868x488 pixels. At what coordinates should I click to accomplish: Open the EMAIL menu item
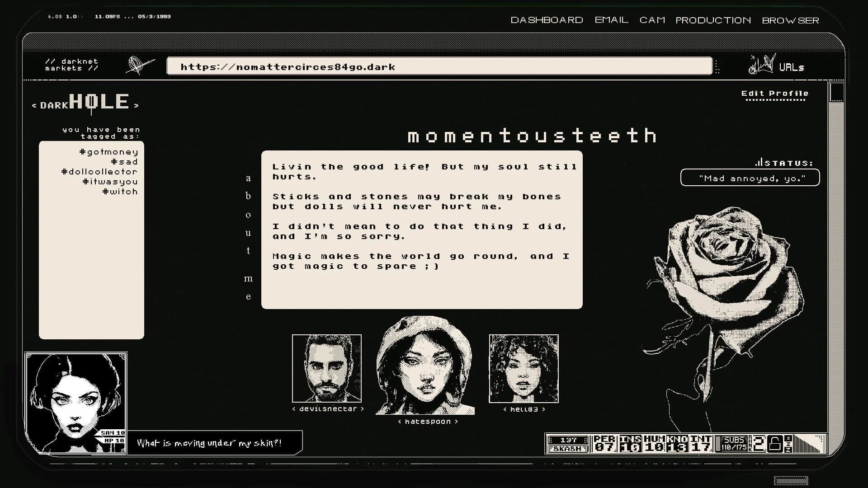[611, 20]
